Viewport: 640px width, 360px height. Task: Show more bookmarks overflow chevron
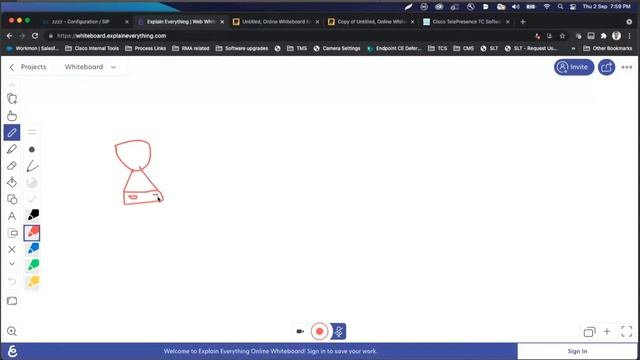[x=573, y=48]
